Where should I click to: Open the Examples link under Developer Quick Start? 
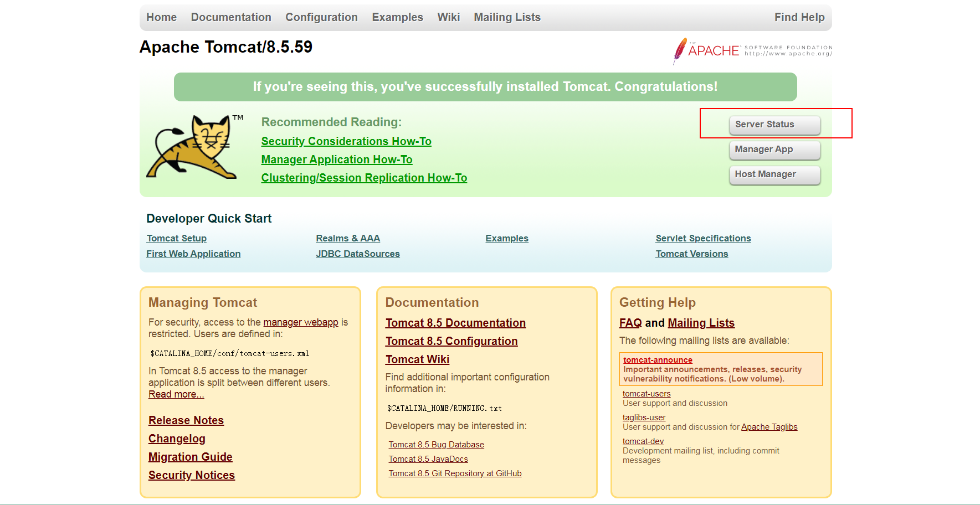507,238
